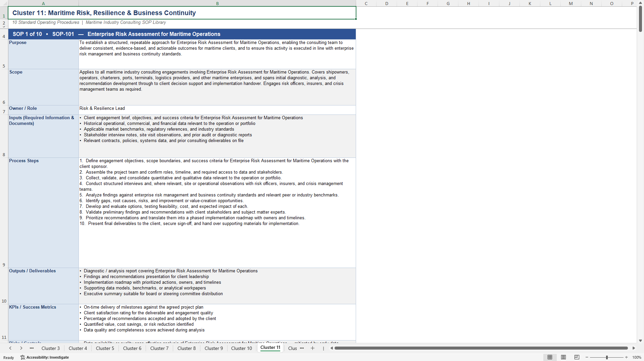Screen dimensions: 644x361
Task: Select the Purpose label cell
Action: point(43,54)
